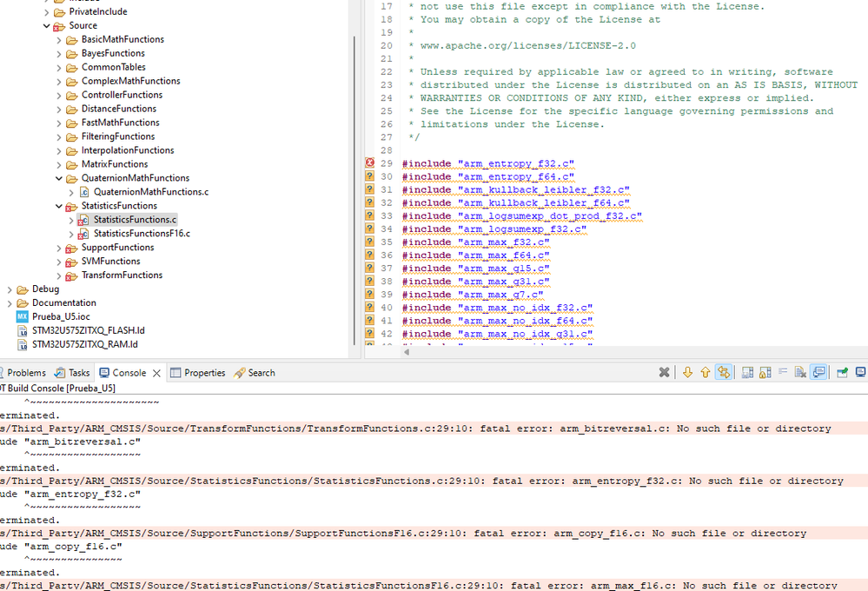Click the QuaternionMathFunctions.c file icon
Image resolution: width=868 pixels, height=591 pixels.
point(84,192)
